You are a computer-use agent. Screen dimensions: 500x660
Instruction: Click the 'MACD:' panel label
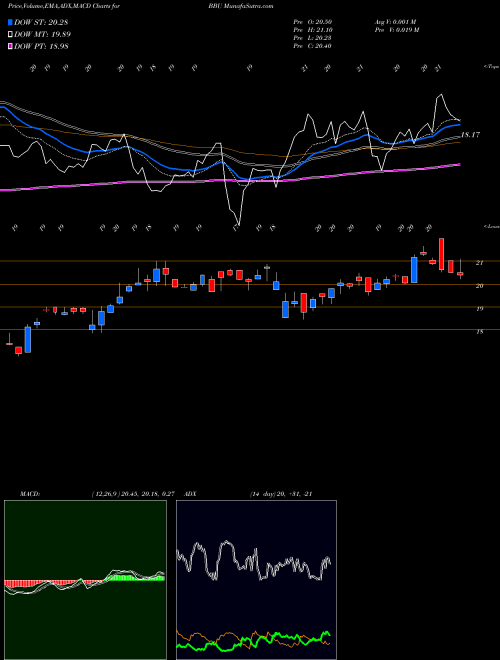(29, 494)
